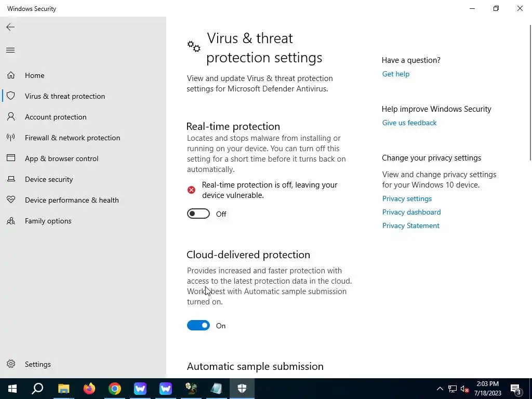Click the vertical scrollbar thumb

click(530, 92)
